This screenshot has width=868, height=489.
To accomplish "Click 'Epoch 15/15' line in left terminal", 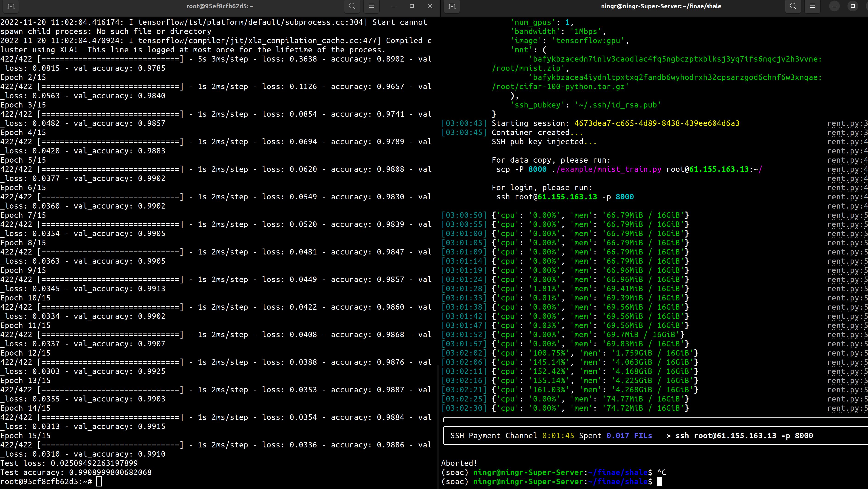I will 25,435.
